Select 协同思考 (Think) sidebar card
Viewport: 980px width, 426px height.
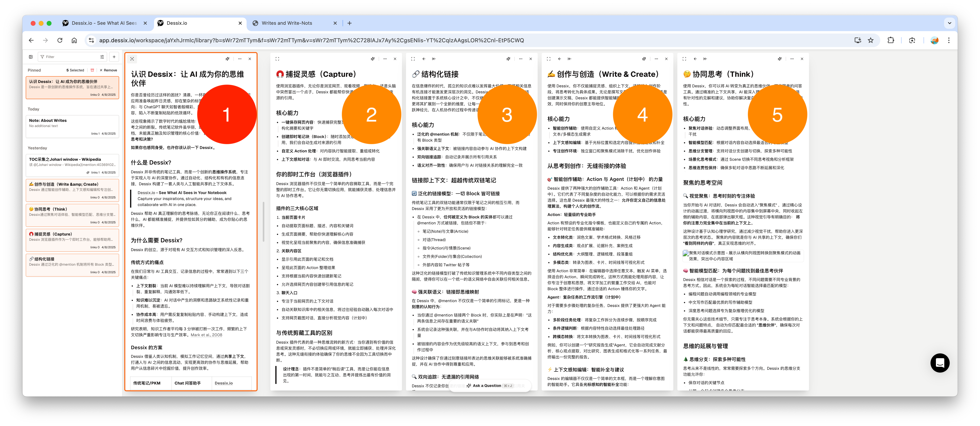pyautogui.click(x=72, y=215)
